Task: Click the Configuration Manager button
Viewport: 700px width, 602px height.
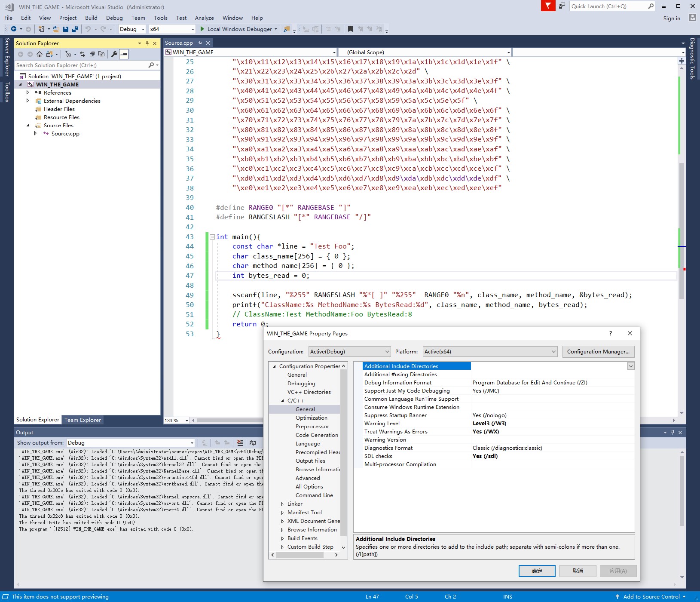Action: click(598, 352)
